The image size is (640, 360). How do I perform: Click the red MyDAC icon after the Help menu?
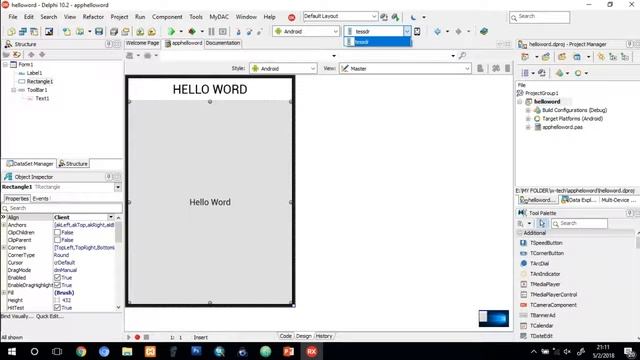click(291, 17)
